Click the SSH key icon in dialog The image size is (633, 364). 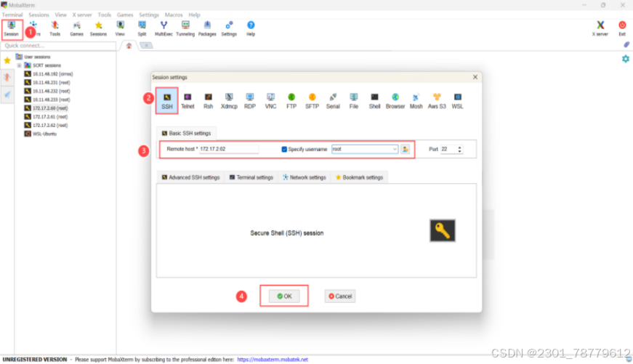click(x=443, y=230)
